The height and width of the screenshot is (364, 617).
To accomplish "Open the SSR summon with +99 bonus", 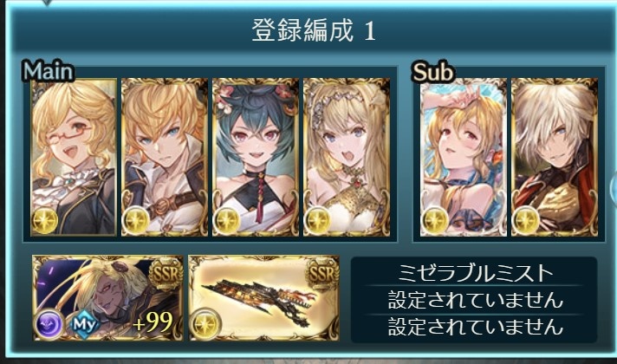I will (x=107, y=298).
